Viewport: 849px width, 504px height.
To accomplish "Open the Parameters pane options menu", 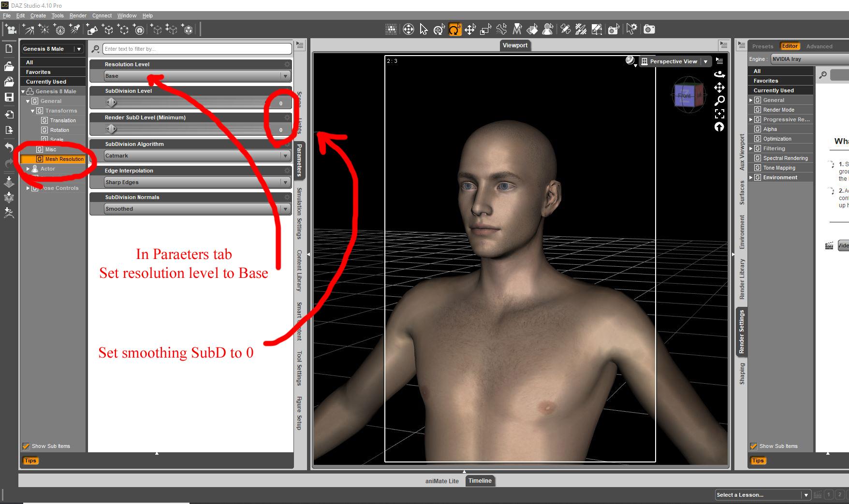I will click(x=300, y=45).
